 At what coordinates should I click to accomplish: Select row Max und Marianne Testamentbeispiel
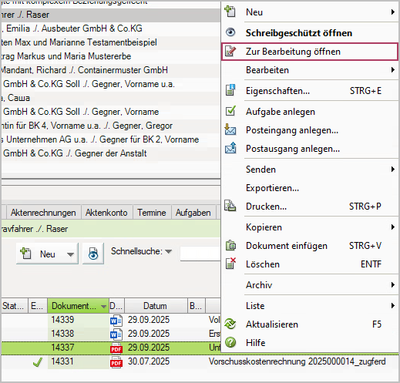110,42
